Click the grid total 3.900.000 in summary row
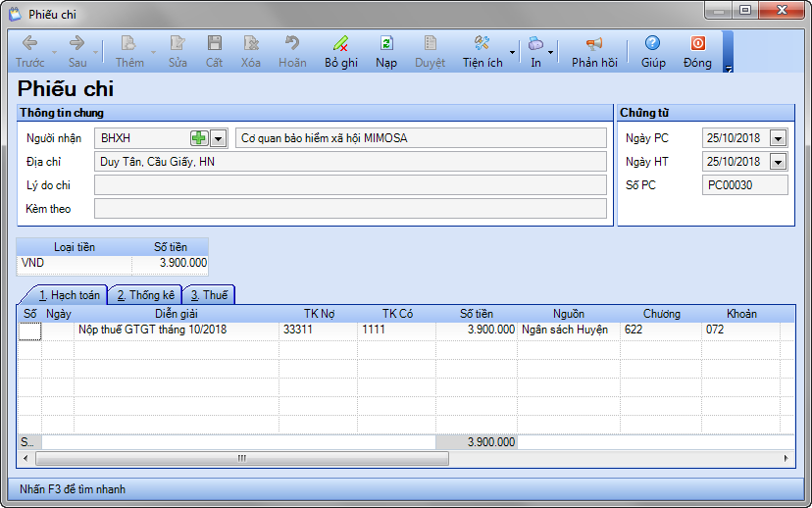 pyautogui.click(x=477, y=442)
